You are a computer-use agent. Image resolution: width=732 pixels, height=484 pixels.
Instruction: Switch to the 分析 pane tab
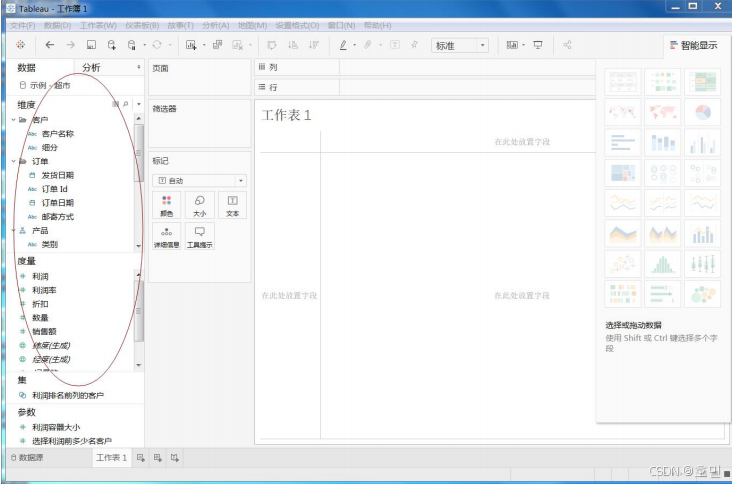[x=92, y=68]
